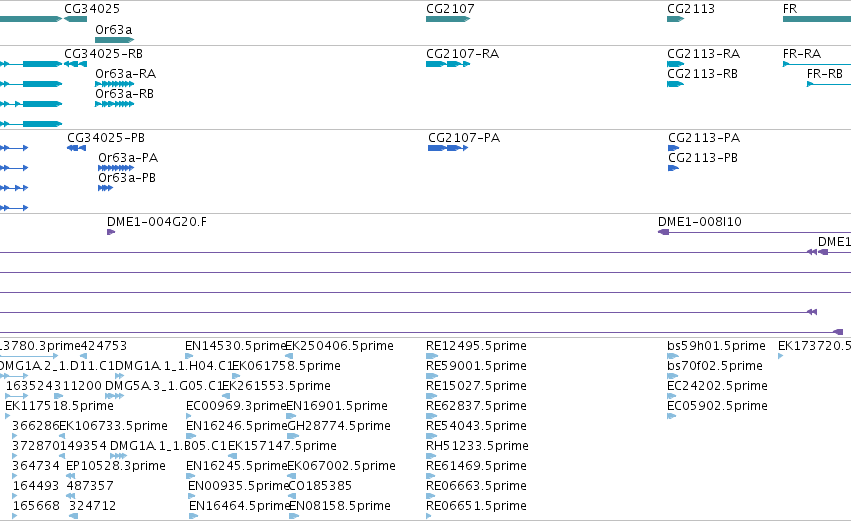The width and height of the screenshot is (851, 521).
Task: Click the EN16245.5prime label
Action: 236,466
